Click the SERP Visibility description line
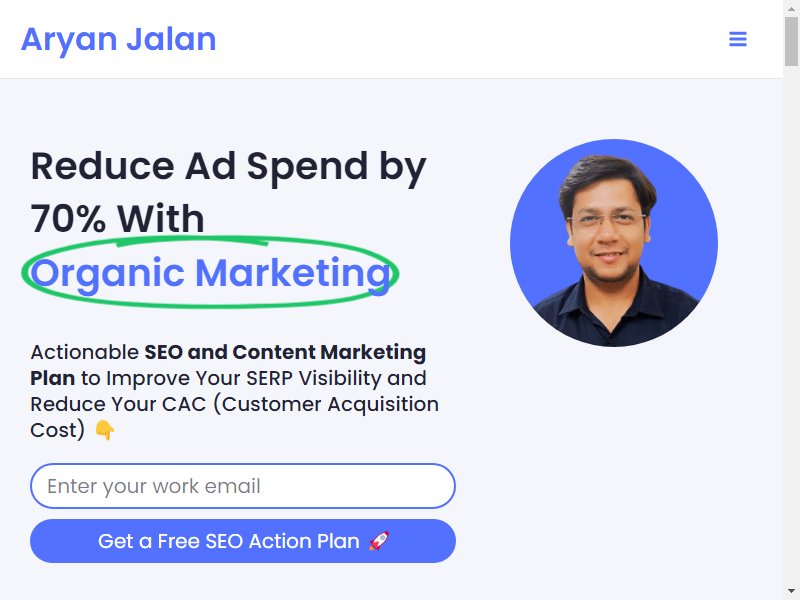The image size is (800, 600). [228, 378]
